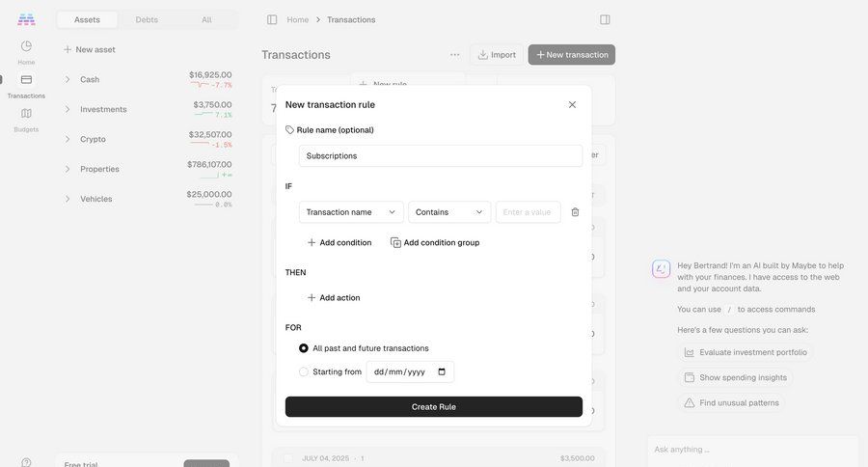This screenshot has width=868, height=467.
Task: Focus the Ask anything chat input
Action: pyautogui.click(x=753, y=450)
